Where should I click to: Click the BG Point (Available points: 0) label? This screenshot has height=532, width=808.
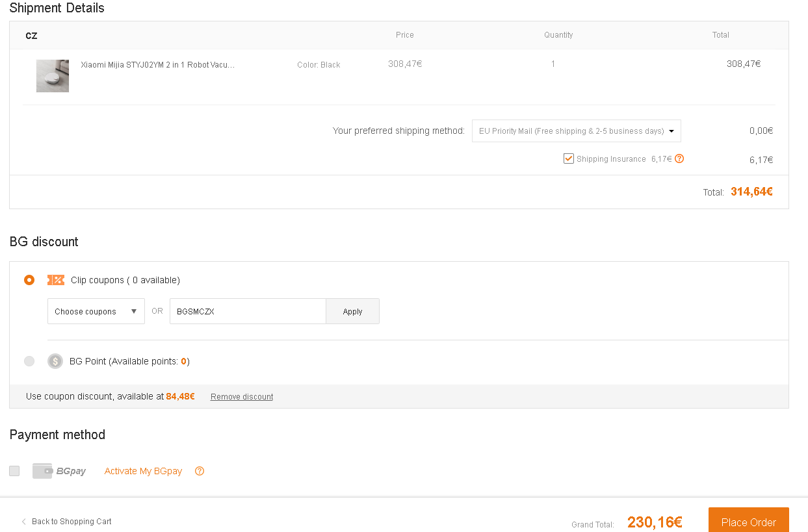pyautogui.click(x=129, y=361)
